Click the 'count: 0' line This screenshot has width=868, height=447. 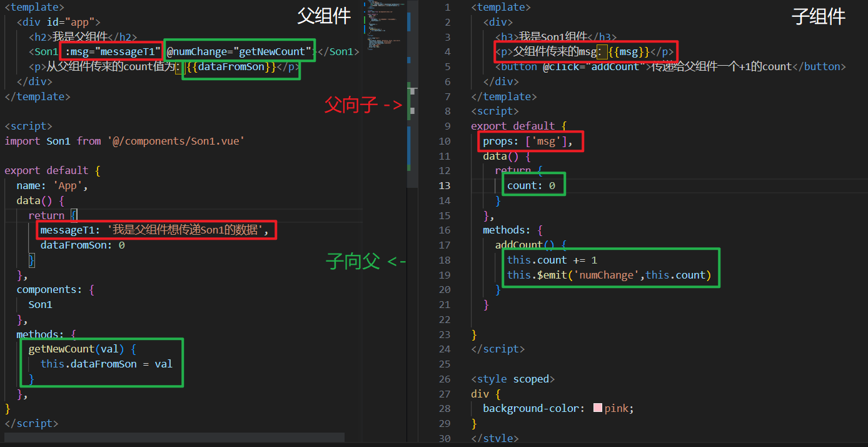point(531,185)
